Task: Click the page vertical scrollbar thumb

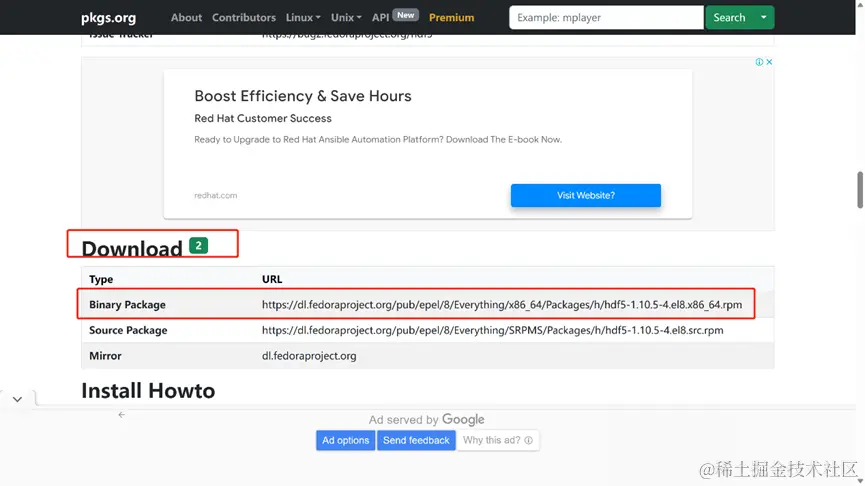Action: click(x=859, y=190)
